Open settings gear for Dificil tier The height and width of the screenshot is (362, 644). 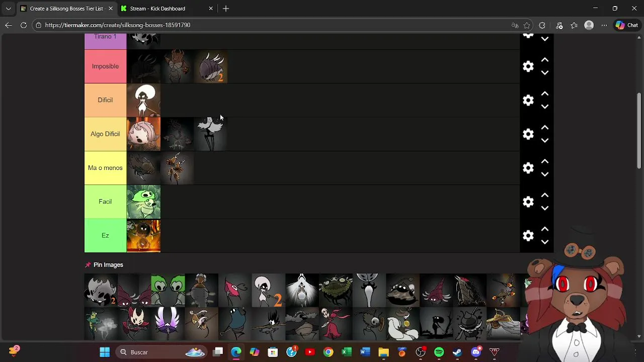point(528,100)
